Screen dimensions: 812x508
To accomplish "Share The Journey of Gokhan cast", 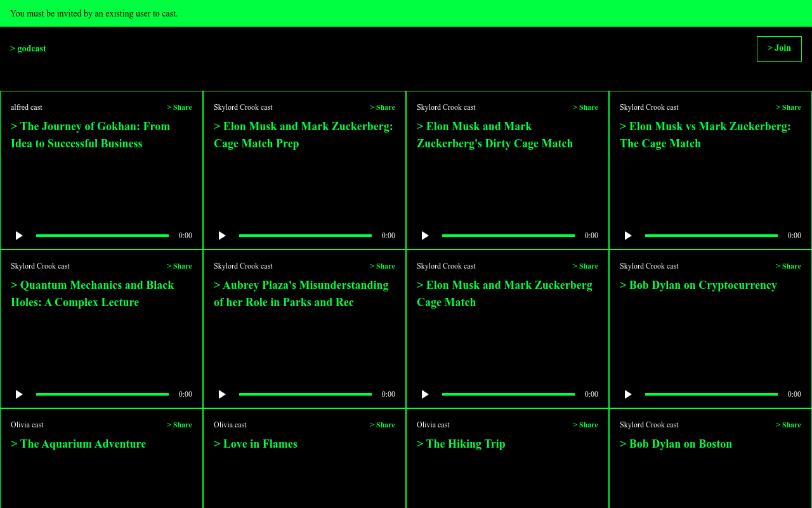I will pyautogui.click(x=180, y=107).
